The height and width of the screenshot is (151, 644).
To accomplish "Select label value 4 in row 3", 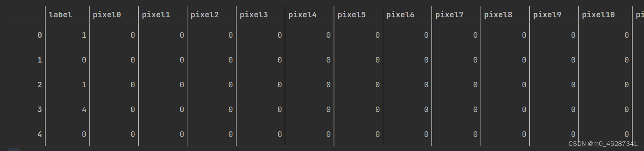I will 84,110.
